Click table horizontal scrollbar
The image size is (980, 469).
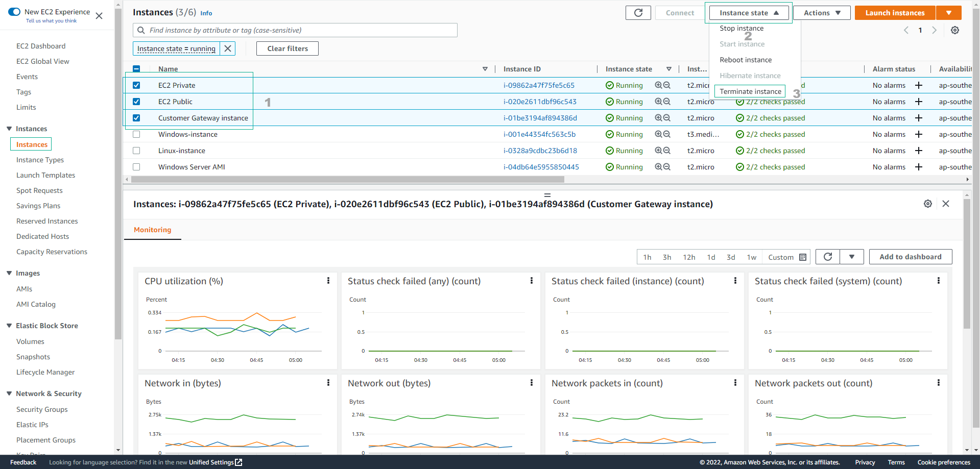pyautogui.click(x=347, y=180)
